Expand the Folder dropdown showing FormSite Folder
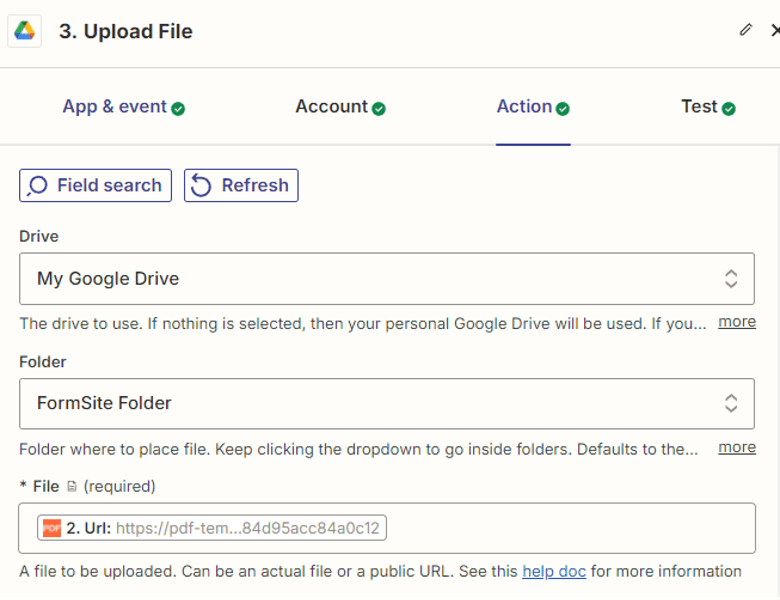Screen dimensions: 780x600 click(386, 403)
